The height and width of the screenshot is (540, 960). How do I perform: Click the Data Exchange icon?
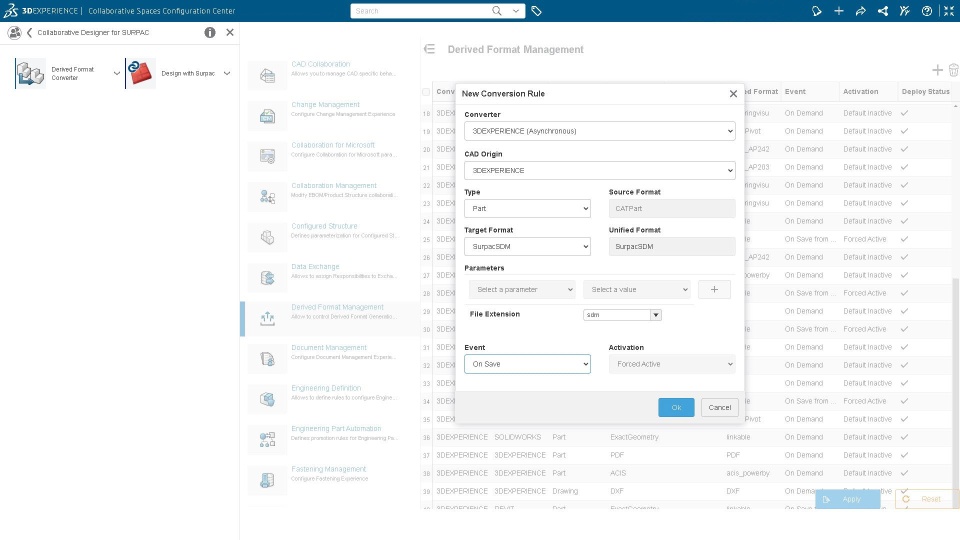click(268, 278)
